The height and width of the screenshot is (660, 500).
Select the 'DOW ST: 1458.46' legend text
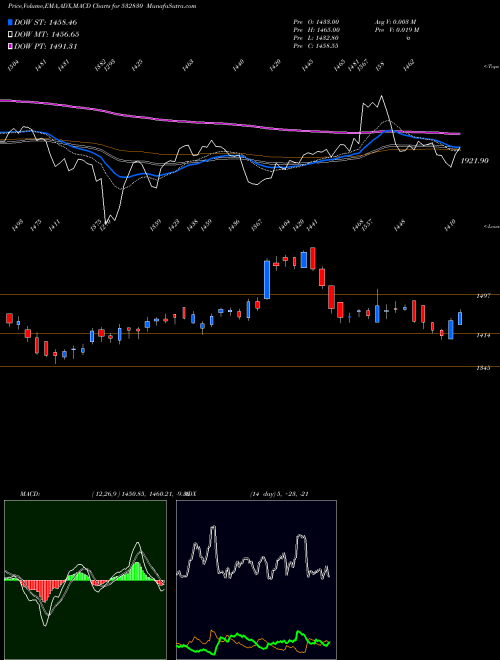[x=45, y=22]
